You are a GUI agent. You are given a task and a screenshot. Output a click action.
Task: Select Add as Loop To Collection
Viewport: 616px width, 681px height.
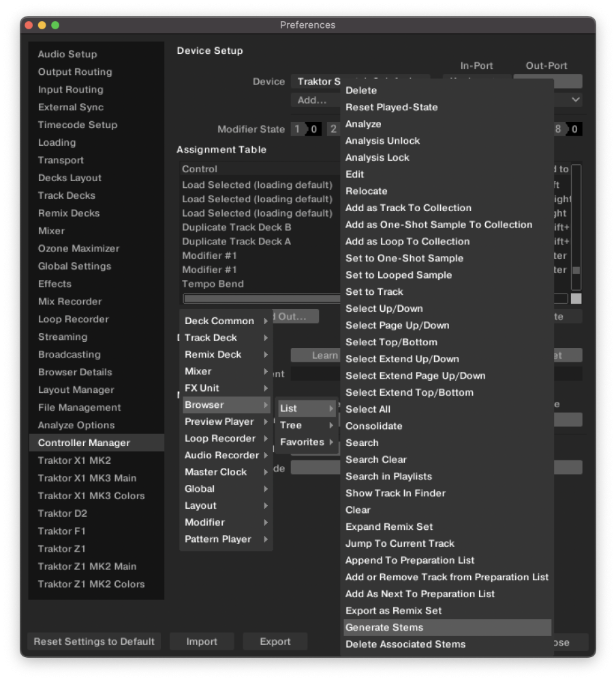tap(447, 242)
